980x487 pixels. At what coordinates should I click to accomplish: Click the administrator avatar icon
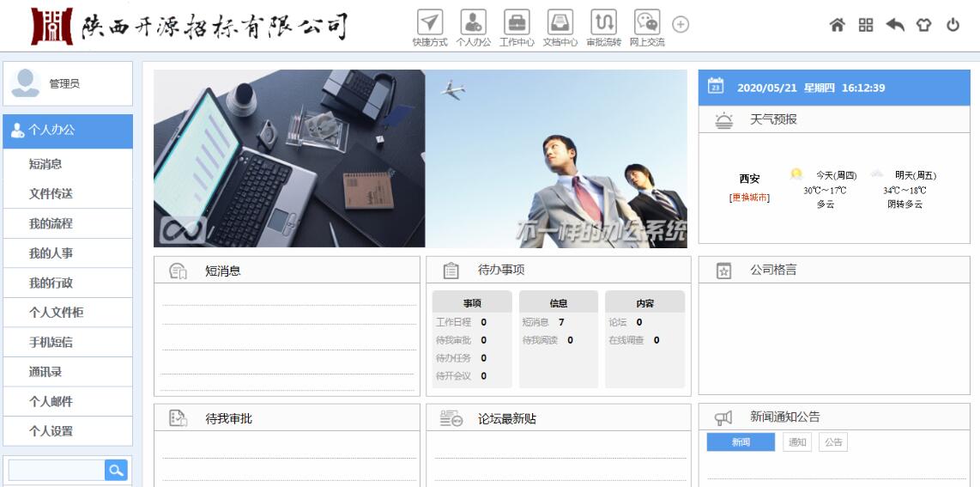pyautogui.click(x=26, y=83)
